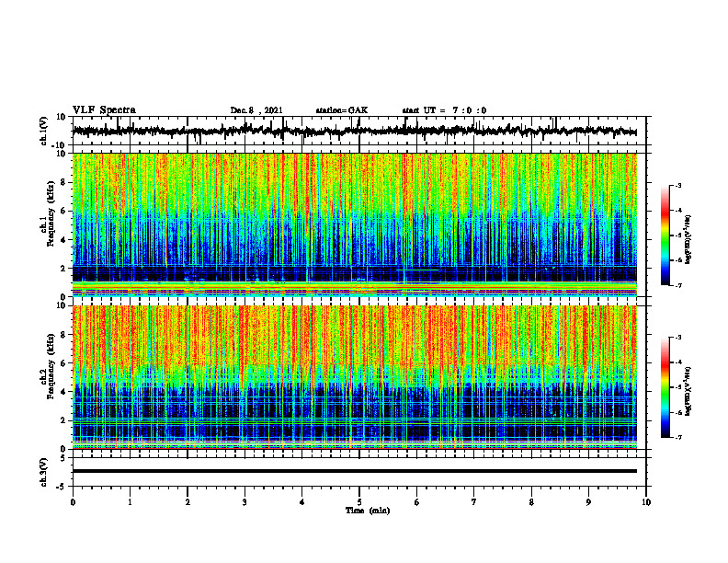Click the thick black ch.3 voltage line

tap(354, 471)
